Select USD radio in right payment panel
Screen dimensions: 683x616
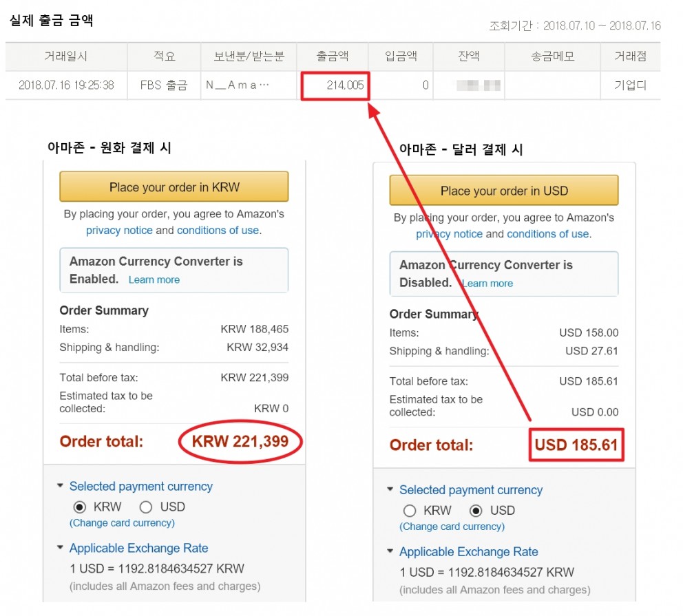[475, 511]
